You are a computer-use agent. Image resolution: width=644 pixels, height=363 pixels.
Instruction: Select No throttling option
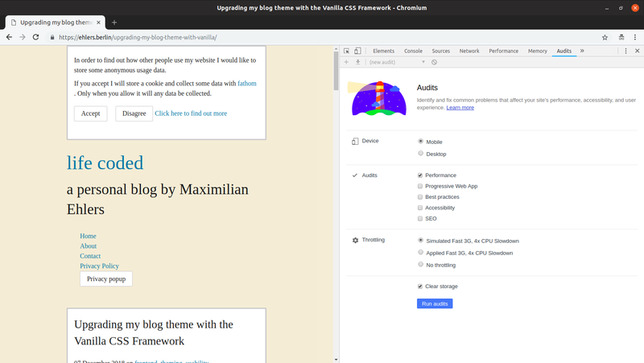(x=420, y=265)
